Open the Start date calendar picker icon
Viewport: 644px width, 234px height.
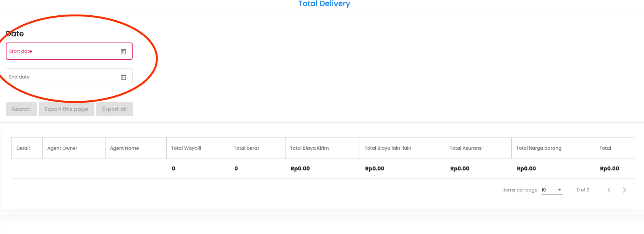coord(123,51)
